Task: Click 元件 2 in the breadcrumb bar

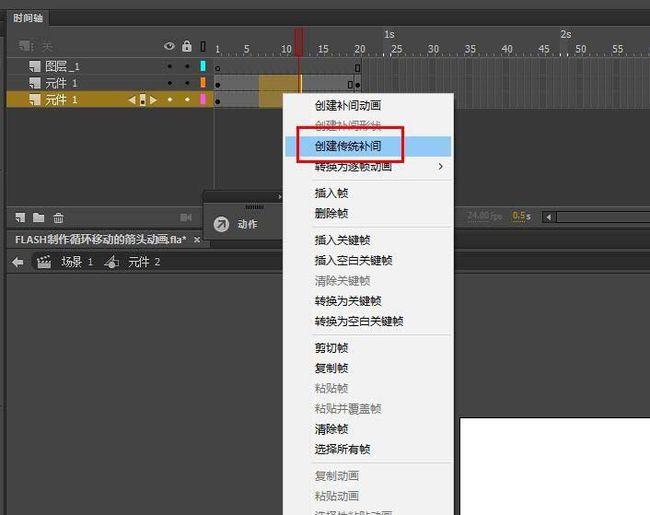Action: coord(144,262)
